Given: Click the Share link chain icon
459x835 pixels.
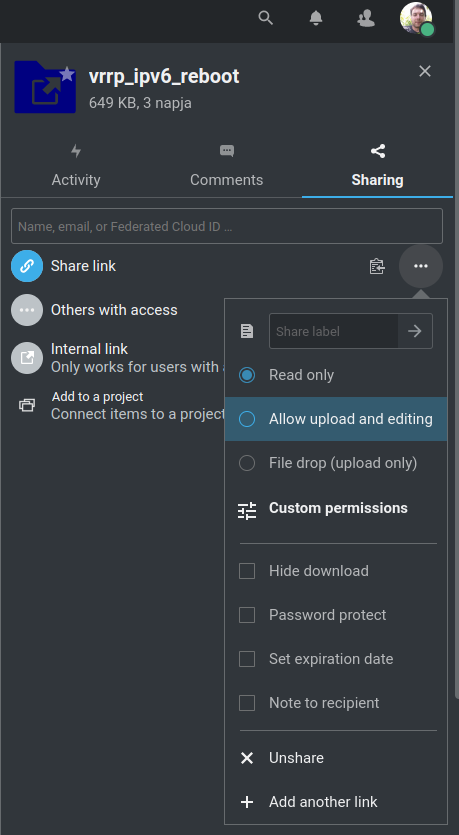Looking at the screenshot, I should (27, 266).
